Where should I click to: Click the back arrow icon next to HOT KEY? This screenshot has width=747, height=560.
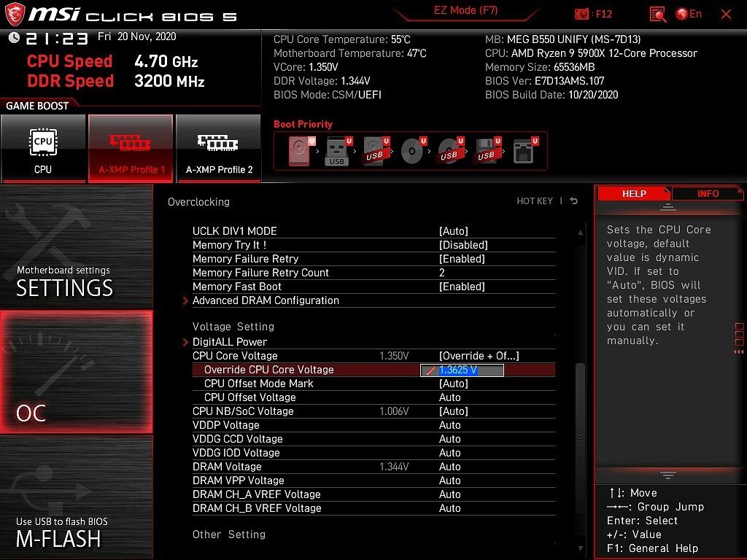tap(574, 201)
